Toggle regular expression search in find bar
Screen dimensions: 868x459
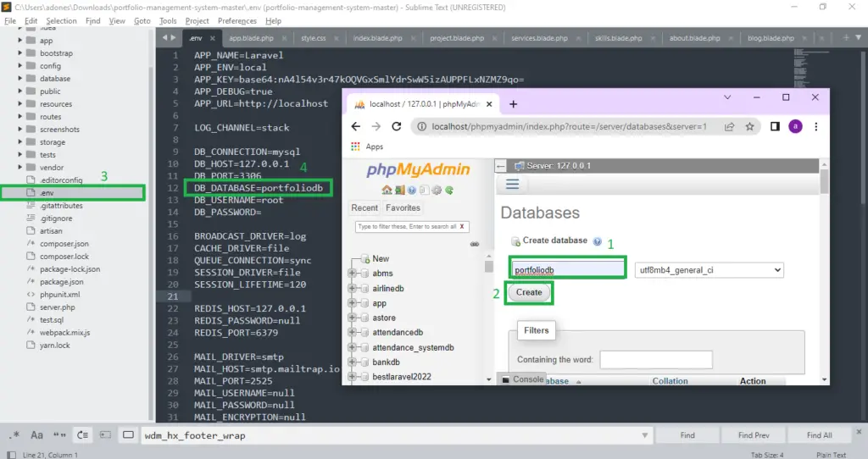point(15,435)
